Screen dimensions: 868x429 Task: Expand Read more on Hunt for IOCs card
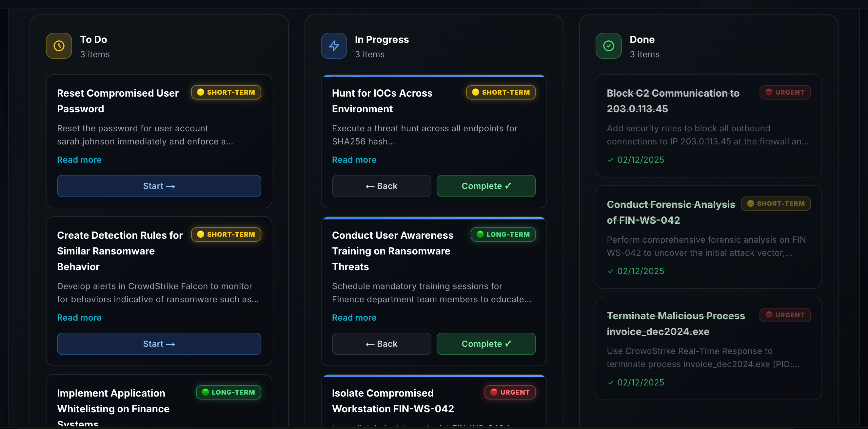354,159
